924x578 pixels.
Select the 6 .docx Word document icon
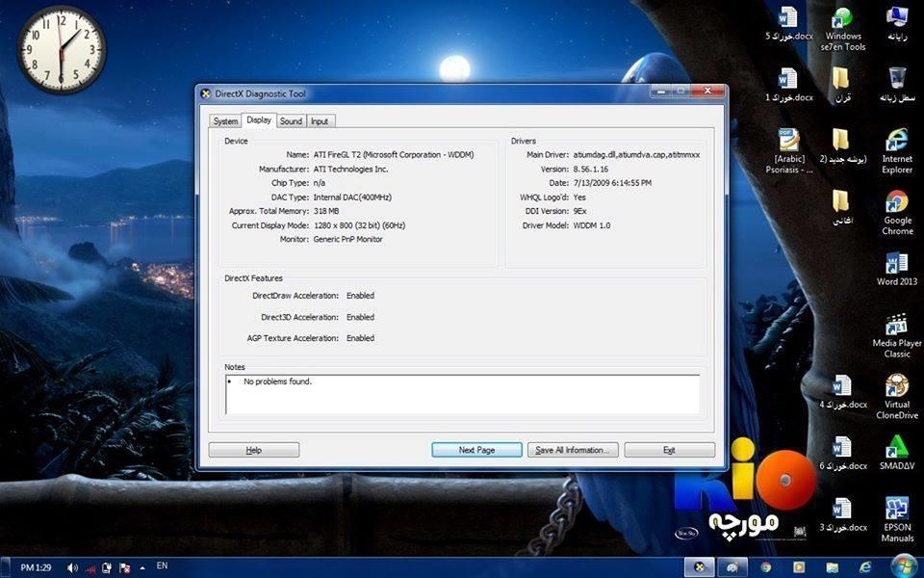tap(843, 454)
